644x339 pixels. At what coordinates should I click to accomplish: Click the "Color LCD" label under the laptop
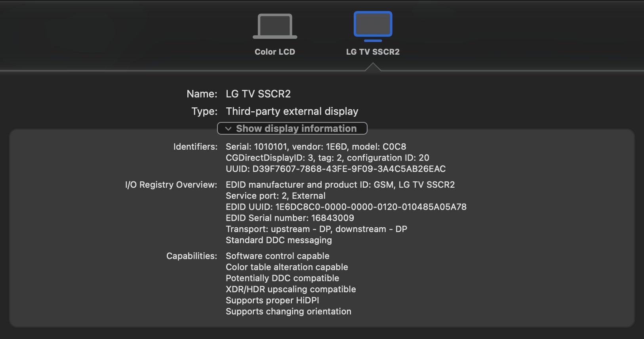pyautogui.click(x=275, y=52)
